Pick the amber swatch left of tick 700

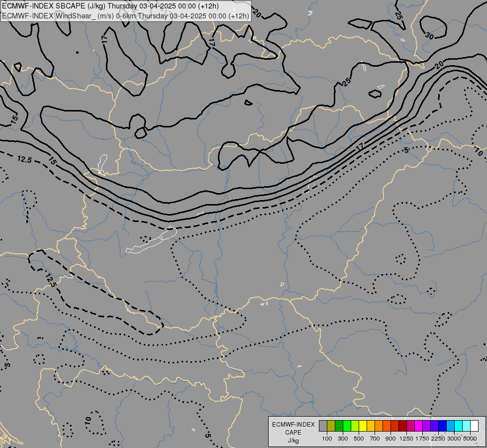point(371,426)
